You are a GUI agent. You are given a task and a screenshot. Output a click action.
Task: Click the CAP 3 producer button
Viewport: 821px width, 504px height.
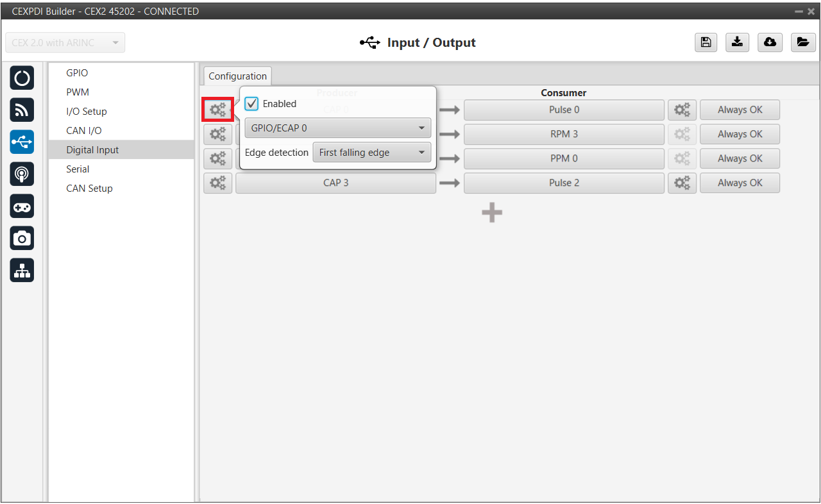click(x=335, y=183)
